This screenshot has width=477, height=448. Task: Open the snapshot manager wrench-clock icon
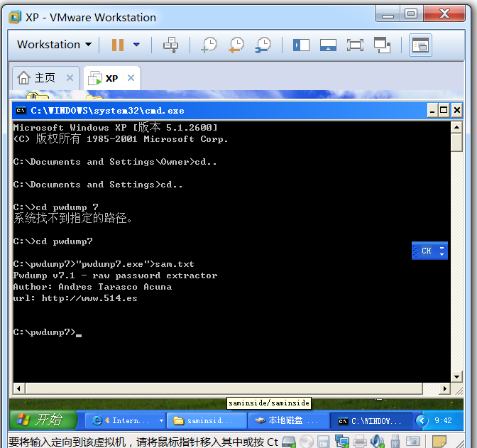click(263, 45)
